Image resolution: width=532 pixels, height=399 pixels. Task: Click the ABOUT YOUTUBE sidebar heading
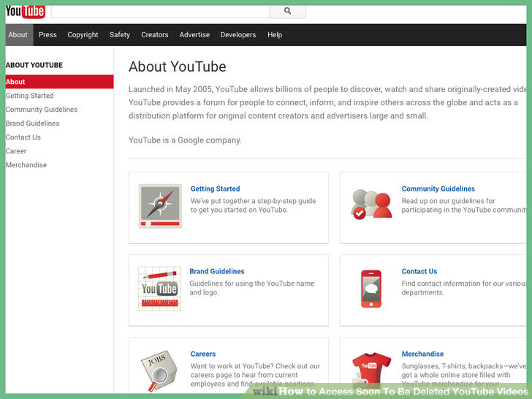tap(34, 65)
